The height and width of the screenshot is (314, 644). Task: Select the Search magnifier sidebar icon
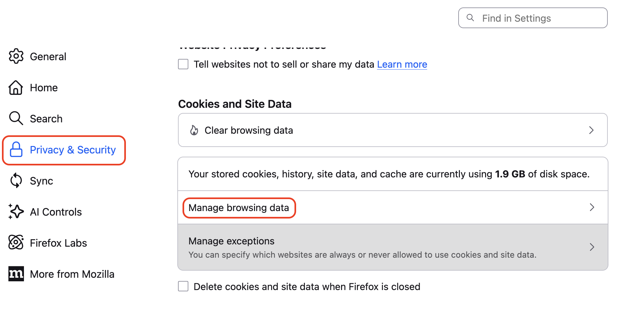(16, 118)
